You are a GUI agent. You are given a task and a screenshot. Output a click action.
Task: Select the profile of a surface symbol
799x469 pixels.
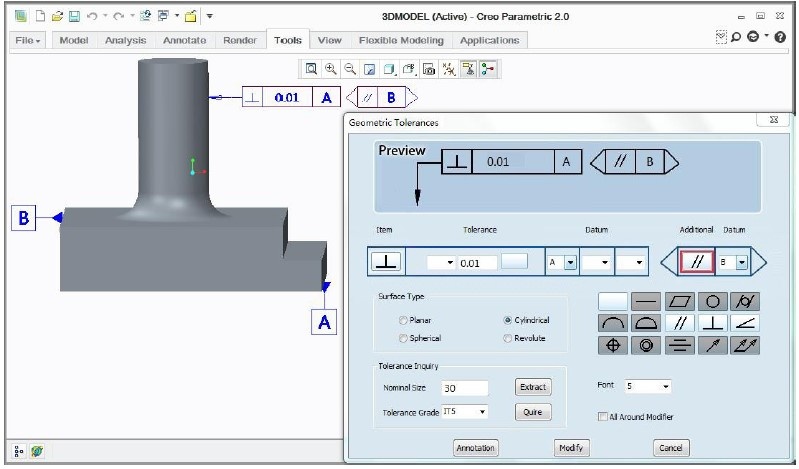tap(646, 323)
